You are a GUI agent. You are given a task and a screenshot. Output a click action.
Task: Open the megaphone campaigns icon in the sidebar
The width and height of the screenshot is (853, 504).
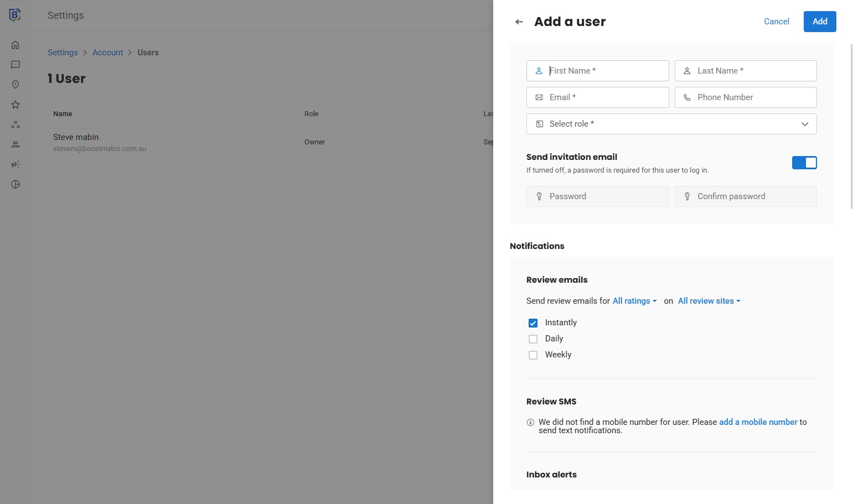coord(15,165)
